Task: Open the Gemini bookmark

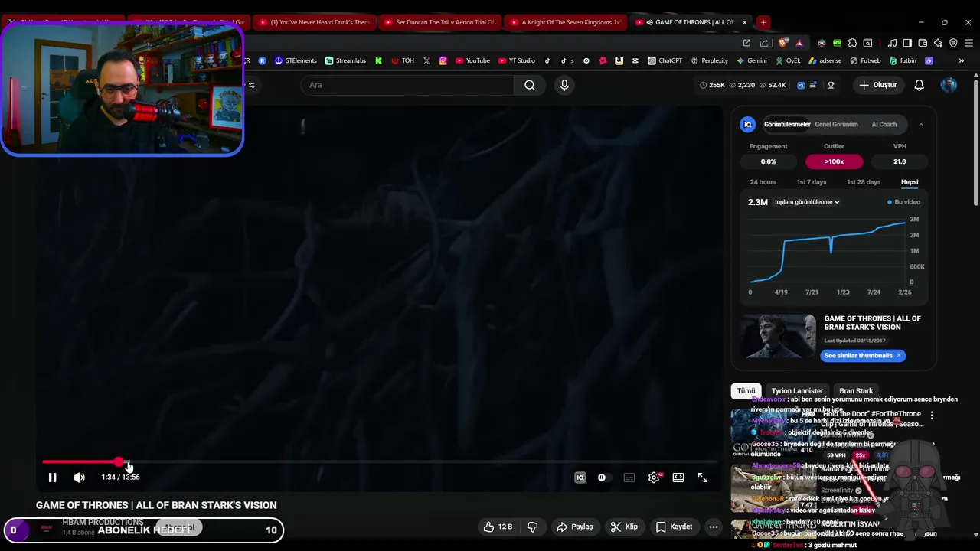Action: (x=752, y=60)
